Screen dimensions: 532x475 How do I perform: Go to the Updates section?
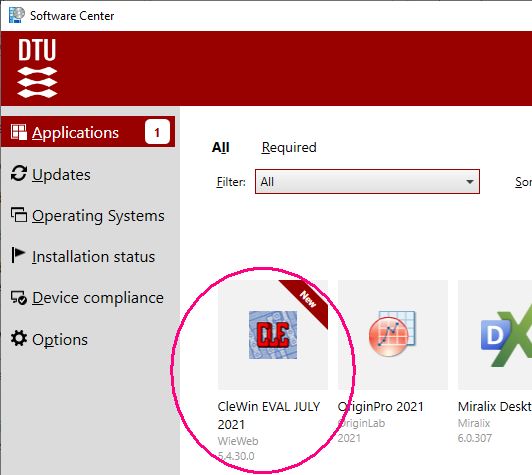pyautogui.click(x=61, y=174)
